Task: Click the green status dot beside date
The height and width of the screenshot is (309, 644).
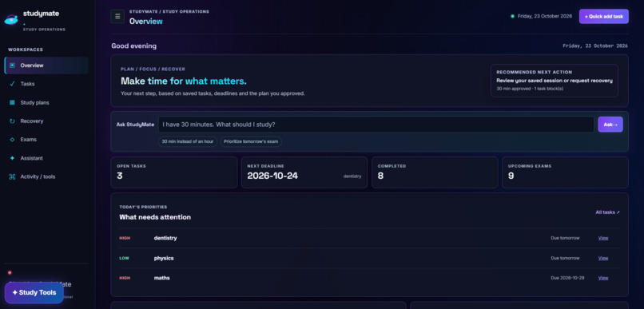Action: pos(512,17)
